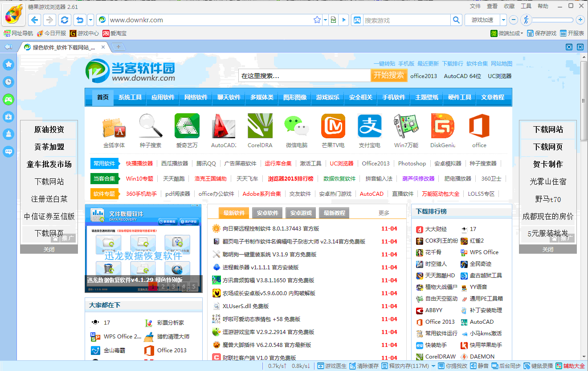Screen dimensions: 588x371
Task: Click 清除缓存 in the status bar
Action: [364, 366]
